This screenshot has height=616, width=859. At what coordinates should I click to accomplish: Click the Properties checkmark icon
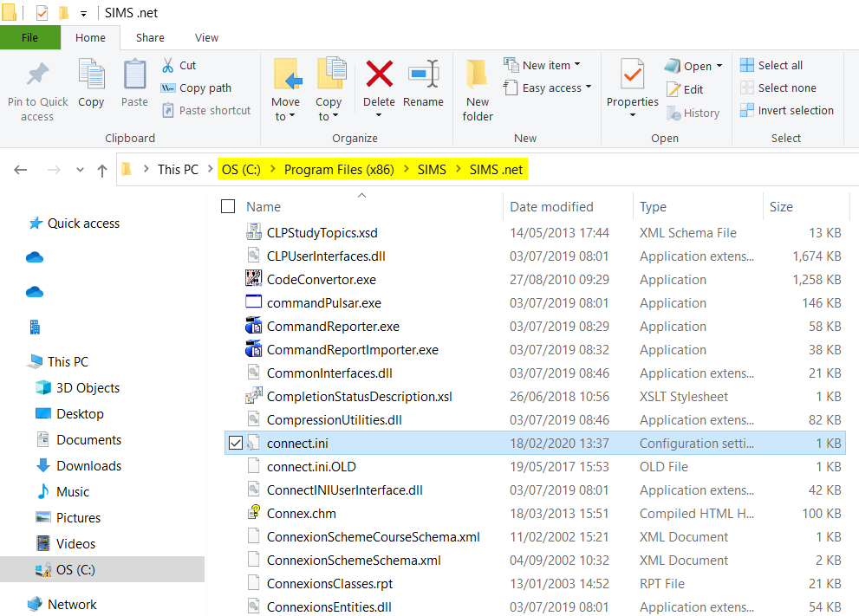tap(632, 75)
